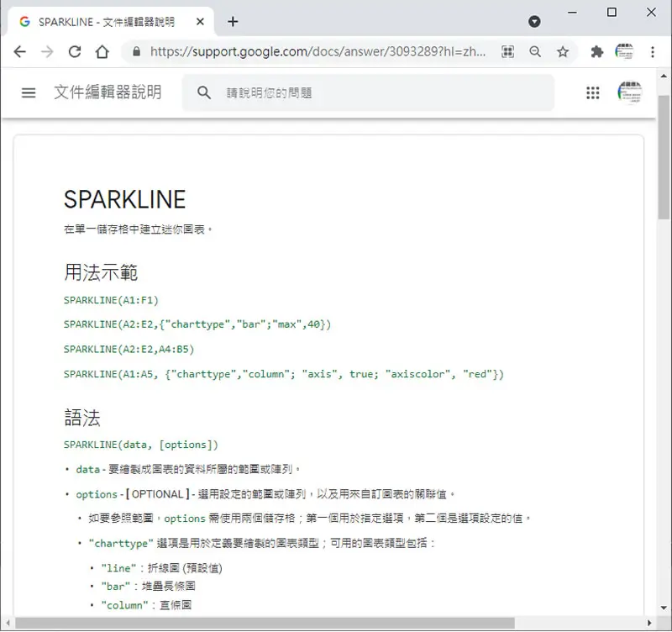Screen dimensions: 672x632
Task: Click the 文件編輯器說明 header link
Action: pyautogui.click(x=108, y=92)
